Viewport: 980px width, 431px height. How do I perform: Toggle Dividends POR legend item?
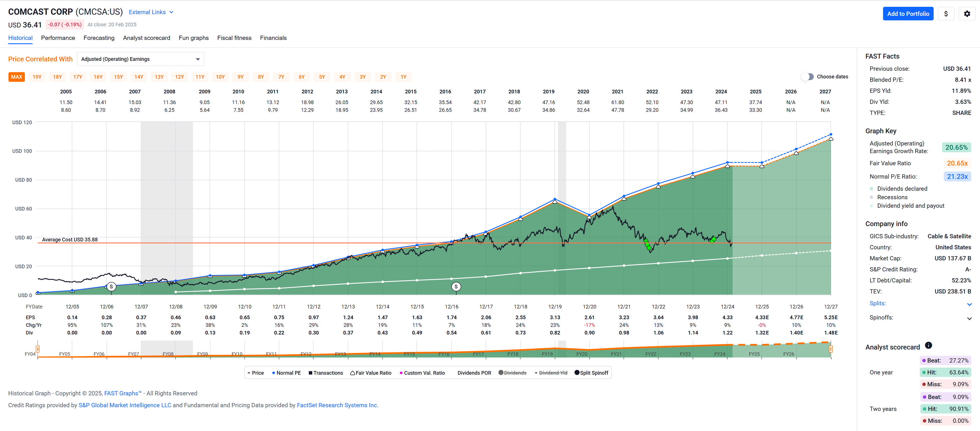click(x=474, y=373)
